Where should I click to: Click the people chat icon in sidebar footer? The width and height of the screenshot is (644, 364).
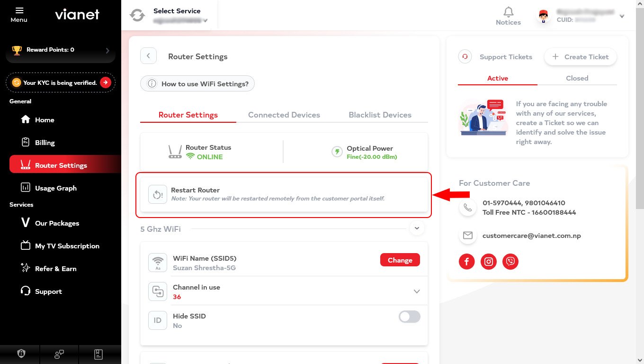tap(59, 354)
